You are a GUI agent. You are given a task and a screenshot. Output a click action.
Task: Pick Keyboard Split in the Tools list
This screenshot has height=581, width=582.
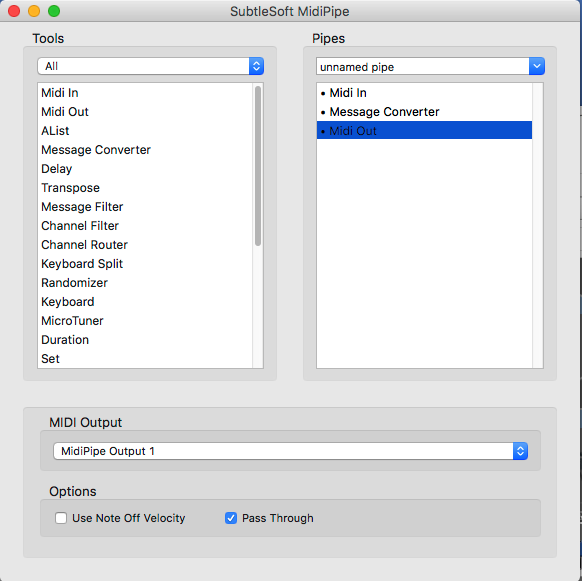145,264
